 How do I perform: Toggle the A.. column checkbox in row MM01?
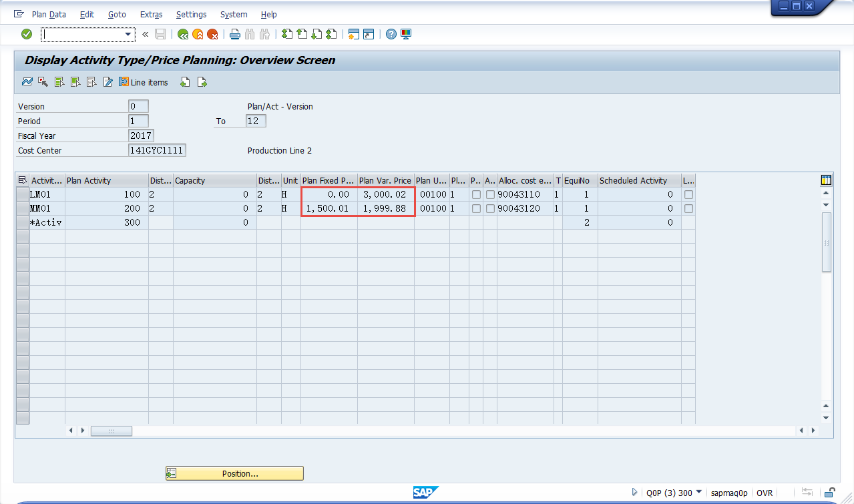[491, 208]
